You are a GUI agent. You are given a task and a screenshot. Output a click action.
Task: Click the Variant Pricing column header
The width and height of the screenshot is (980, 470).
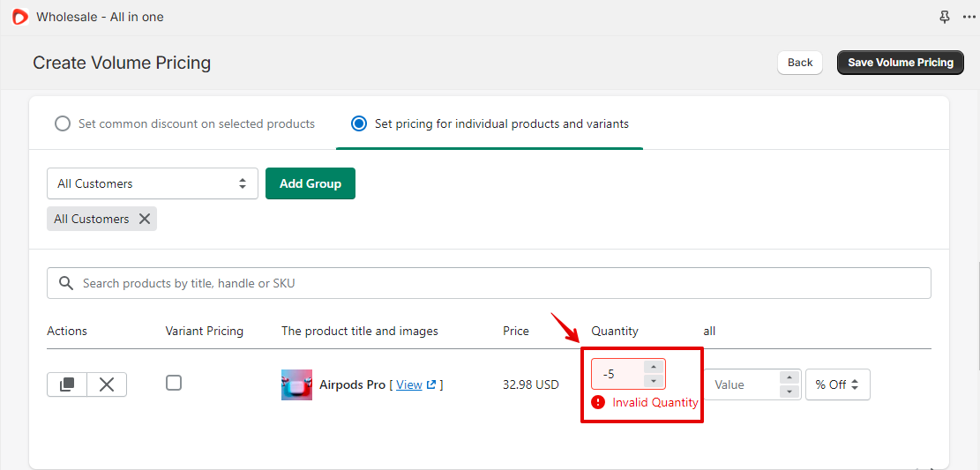pos(205,332)
